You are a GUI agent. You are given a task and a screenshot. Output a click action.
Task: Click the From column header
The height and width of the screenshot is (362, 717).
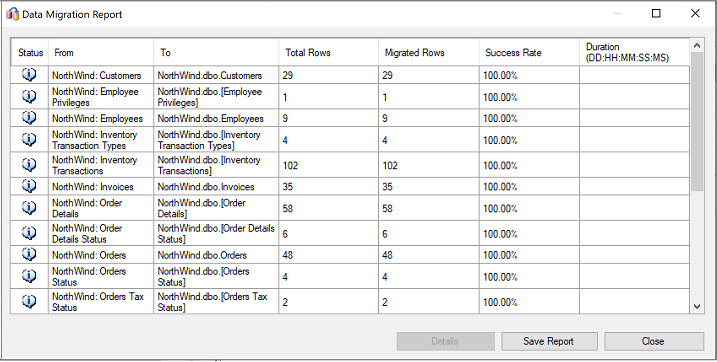(101, 53)
